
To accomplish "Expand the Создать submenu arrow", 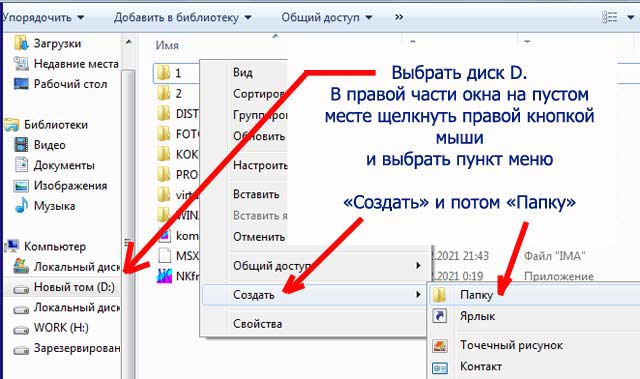I will click(418, 294).
